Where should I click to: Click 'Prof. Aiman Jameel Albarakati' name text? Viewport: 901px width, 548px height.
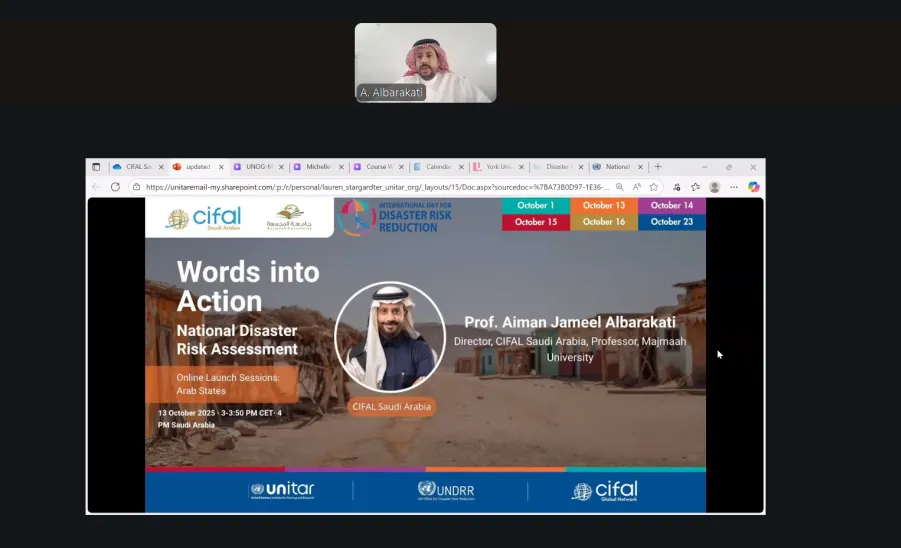(x=569, y=322)
